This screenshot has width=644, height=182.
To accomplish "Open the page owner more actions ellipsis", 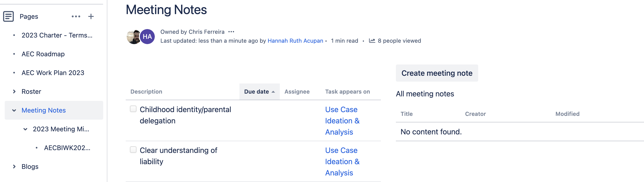I will (x=231, y=32).
